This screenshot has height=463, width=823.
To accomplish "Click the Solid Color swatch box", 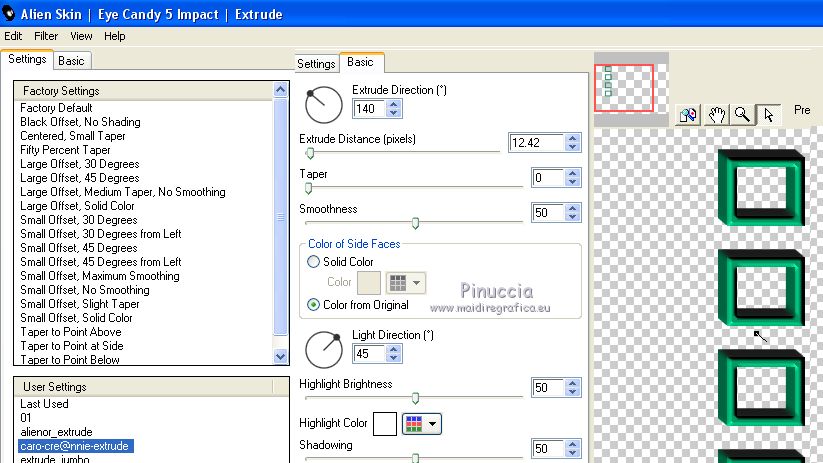I will pyautogui.click(x=369, y=283).
